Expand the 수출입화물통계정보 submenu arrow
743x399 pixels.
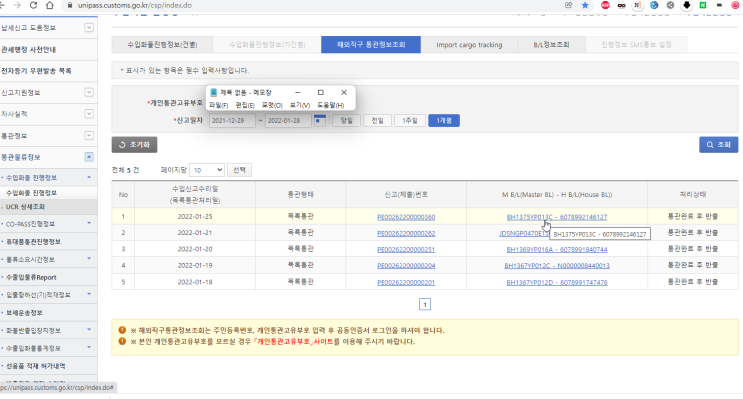(x=89, y=347)
